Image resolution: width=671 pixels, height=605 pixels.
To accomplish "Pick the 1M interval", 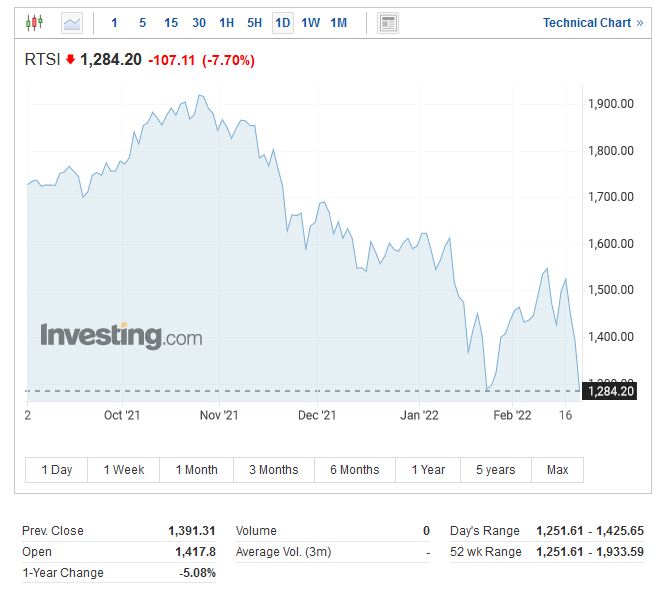I will tap(339, 22).
